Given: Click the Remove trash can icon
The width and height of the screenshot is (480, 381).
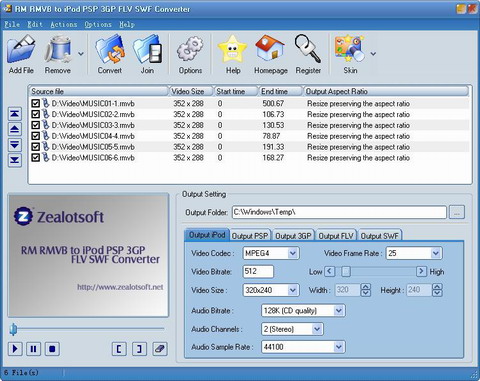Looking at the screenshot, I should click(x=58, y=50).
